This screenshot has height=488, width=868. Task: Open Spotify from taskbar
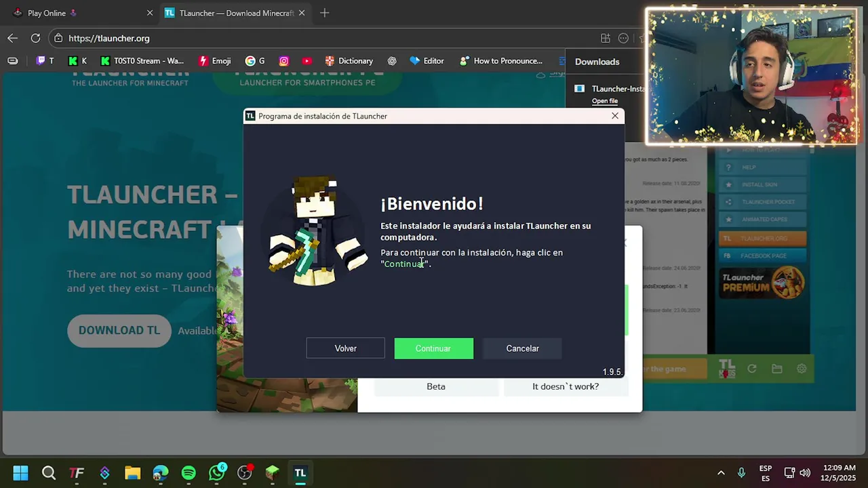pyautogui.click(x=189, y=472)
